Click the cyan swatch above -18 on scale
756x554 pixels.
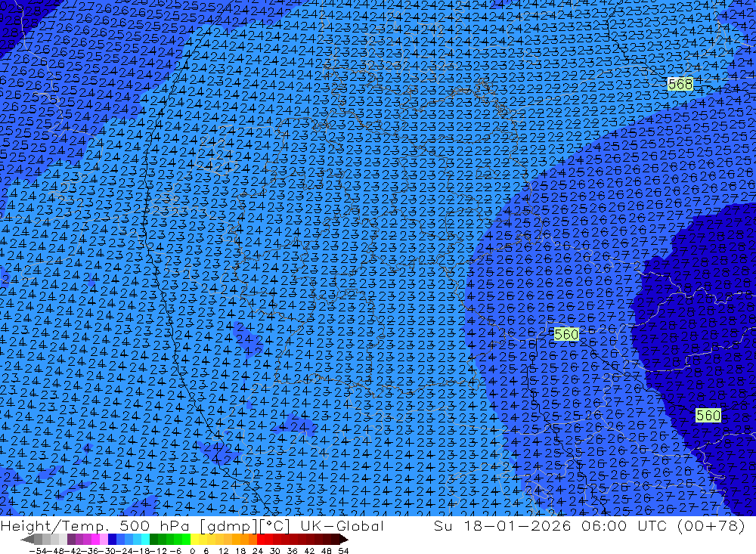[145, 539]
